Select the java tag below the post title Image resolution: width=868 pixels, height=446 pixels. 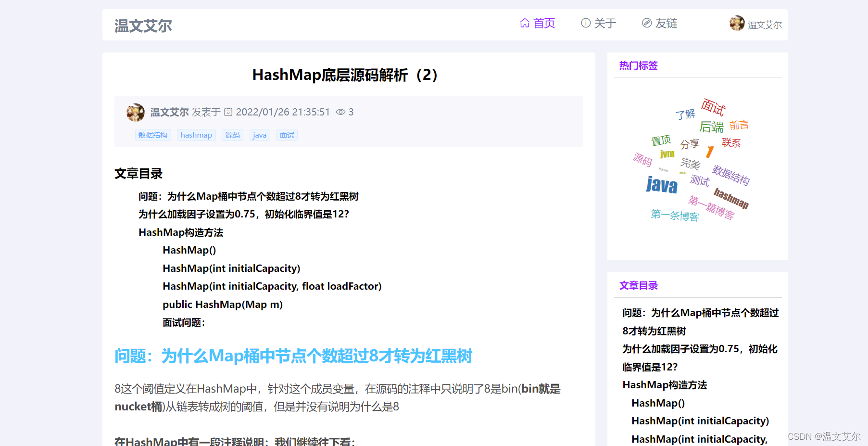pos(260,135)
